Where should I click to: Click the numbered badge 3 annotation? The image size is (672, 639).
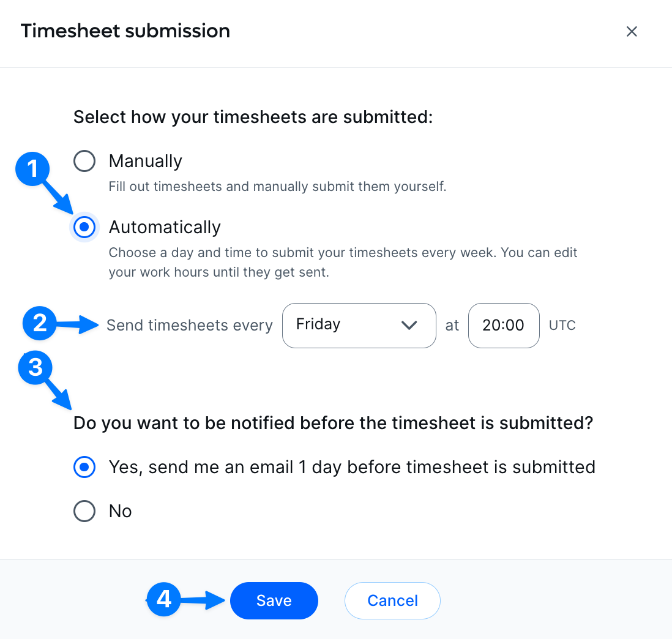35,368
